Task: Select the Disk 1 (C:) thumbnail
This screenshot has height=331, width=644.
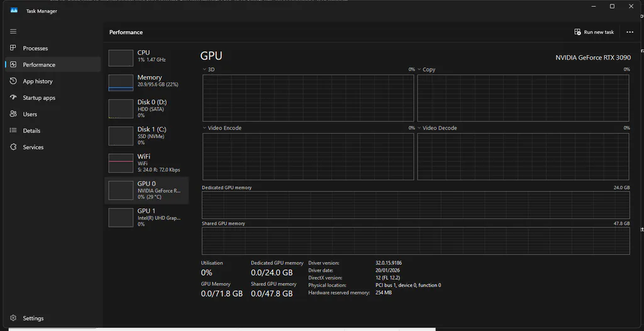Action: tap(121, 136)
